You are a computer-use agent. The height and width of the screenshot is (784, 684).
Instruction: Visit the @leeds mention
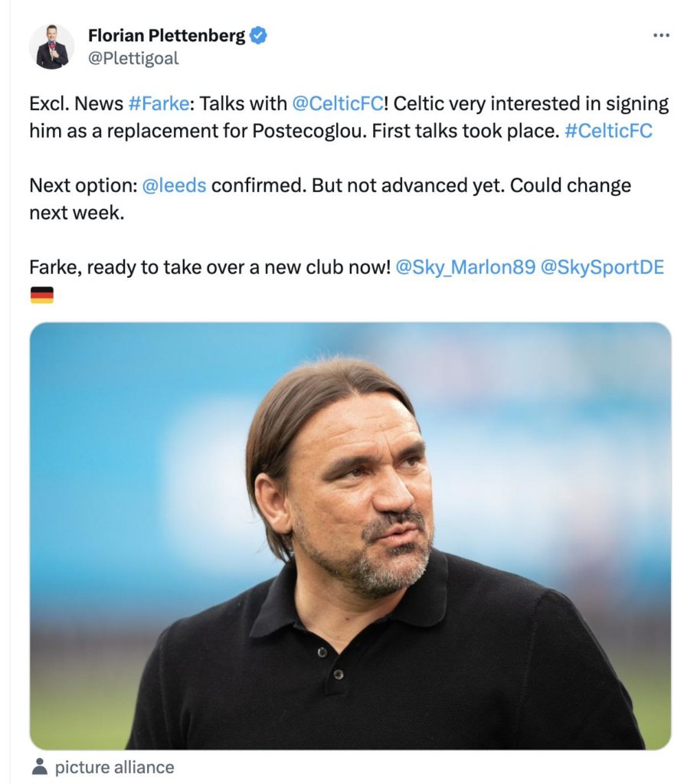coord(174,185)
